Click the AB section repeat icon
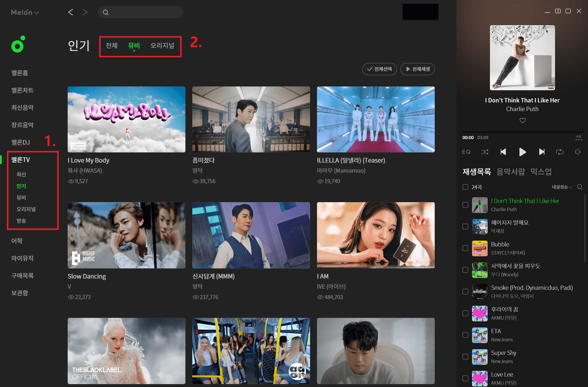This screenshot has width=588, height=387. [578, 137]
